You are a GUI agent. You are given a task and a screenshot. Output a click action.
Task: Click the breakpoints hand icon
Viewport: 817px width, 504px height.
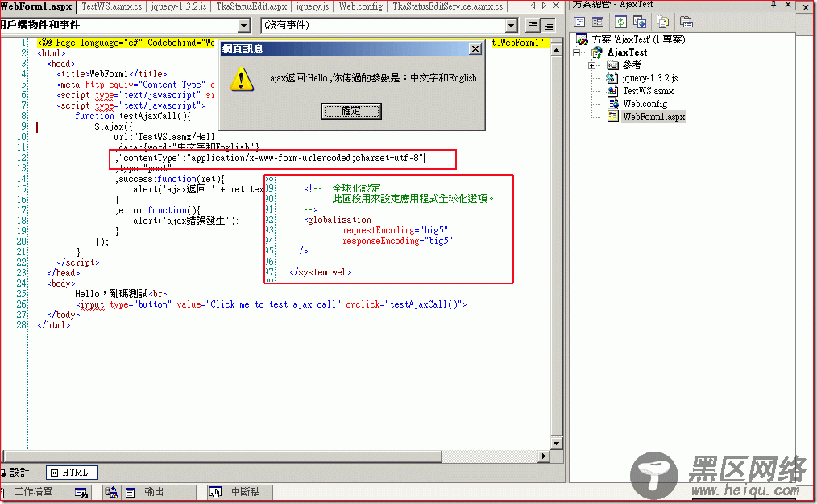coord(216,492)
